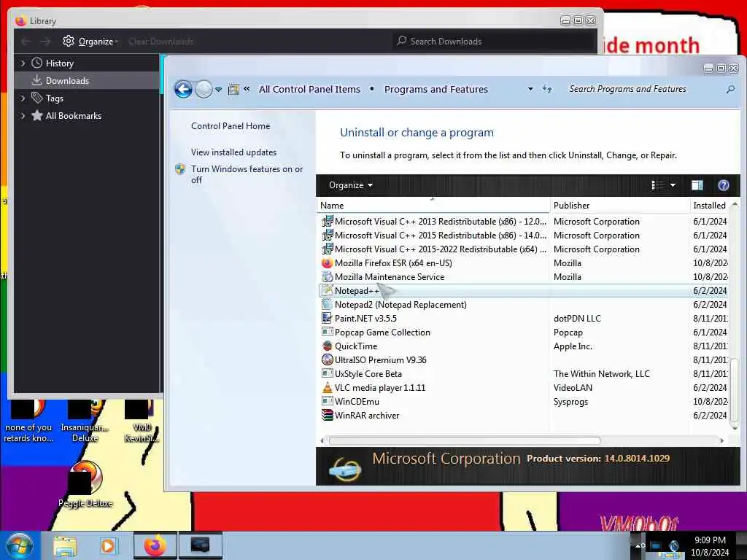
Task: Click publisher cell 'Apple Inc.'
Action: pos(573,346)
